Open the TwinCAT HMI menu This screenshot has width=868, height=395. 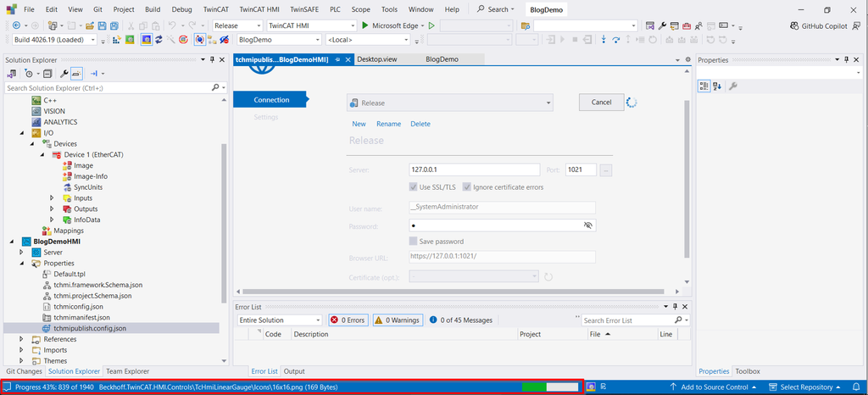[259, 9]
